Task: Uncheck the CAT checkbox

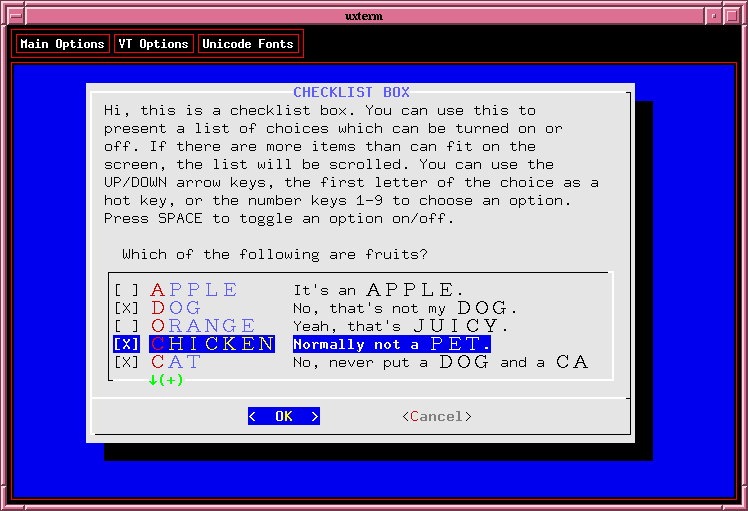Action: 127,362
